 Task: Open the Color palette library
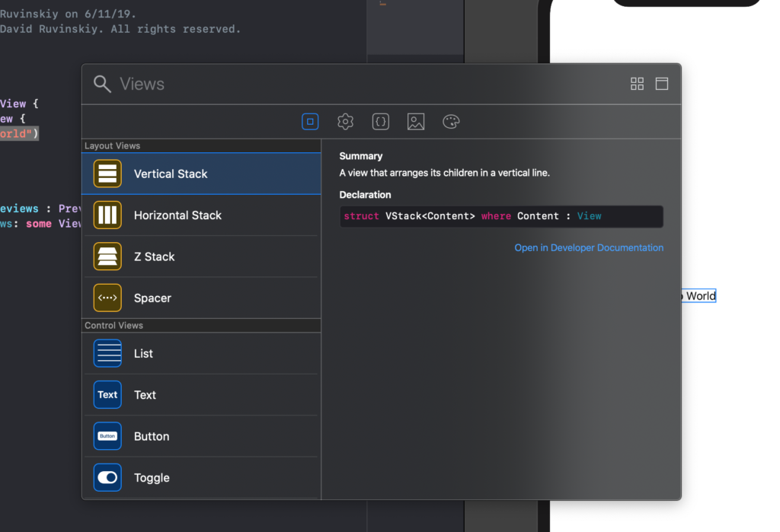click(450, 121)
